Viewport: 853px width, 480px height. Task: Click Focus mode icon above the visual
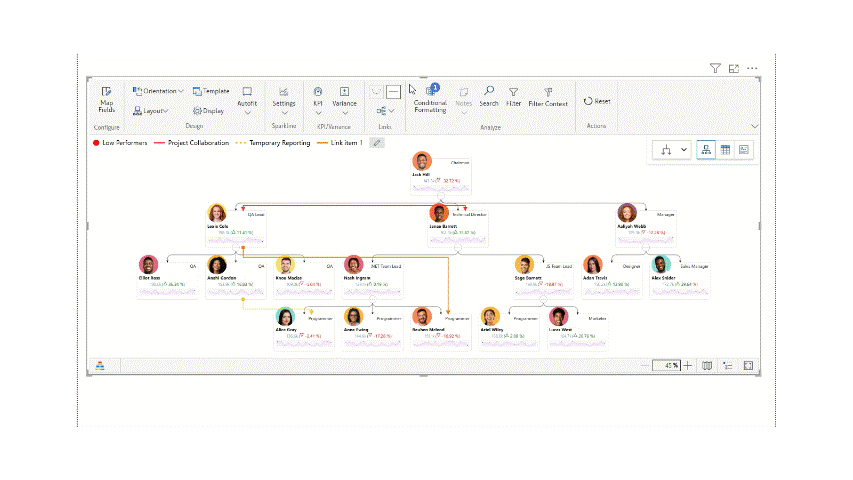tap(734, 68)
